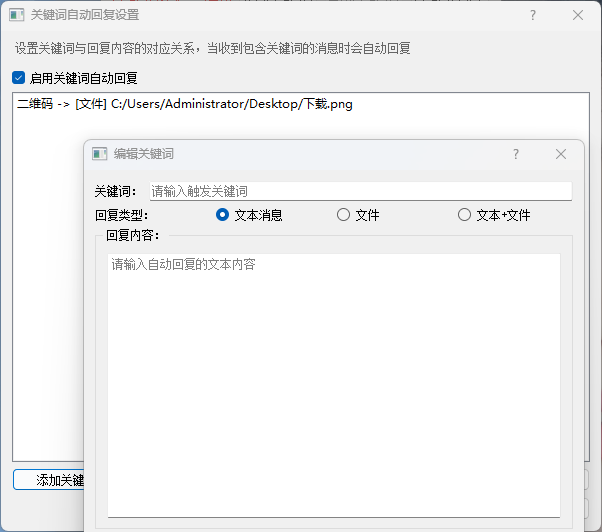Click the 回复内容 group box heading

[132, 236]
